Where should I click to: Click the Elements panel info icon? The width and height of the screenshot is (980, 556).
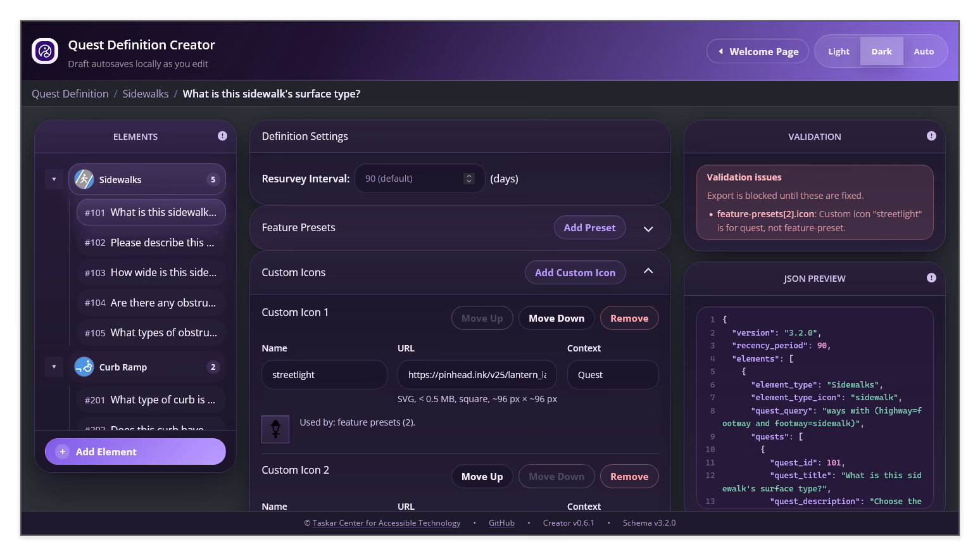pos(222,136)
